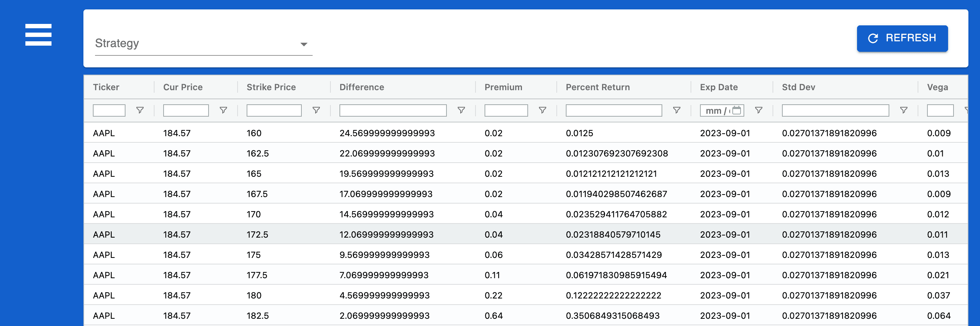Open the Cur Price column filter
Viewport: 980px width, 326px height.
coord(223,110)
